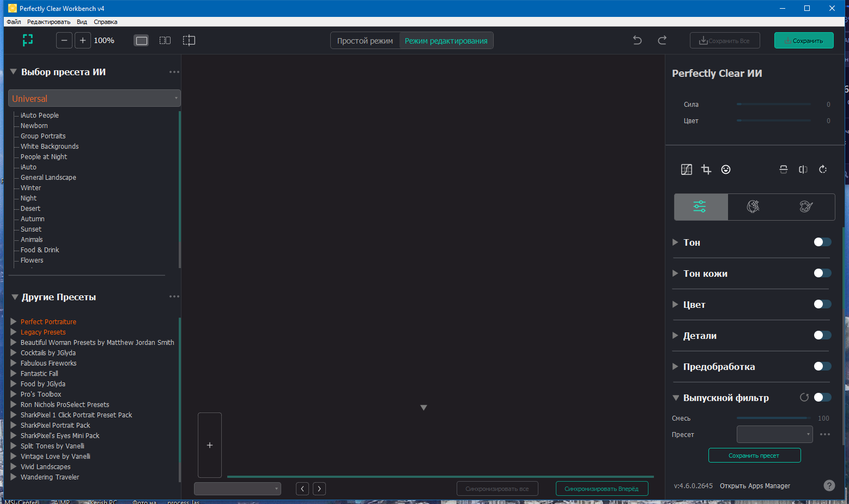Open the Открыть Apps Manager link
849x504 pixels.
[x=755, y=486]
